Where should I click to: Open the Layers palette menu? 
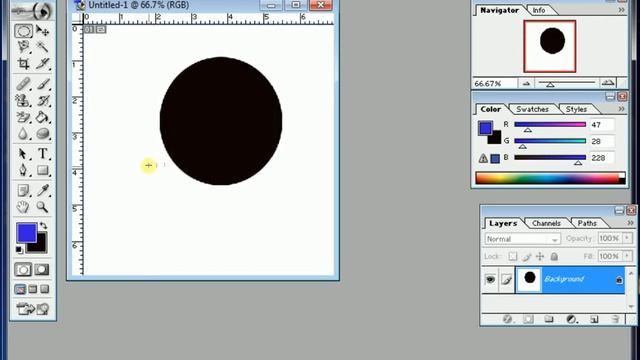[630, 223]
